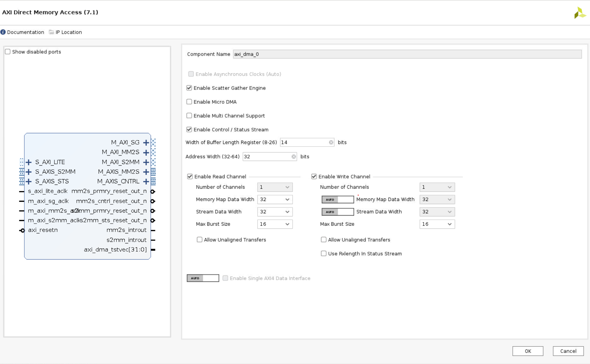Toggle Enable Read Channel checkbox
Viewport: 590px width, 364px height.
click(x=190, y=176)
